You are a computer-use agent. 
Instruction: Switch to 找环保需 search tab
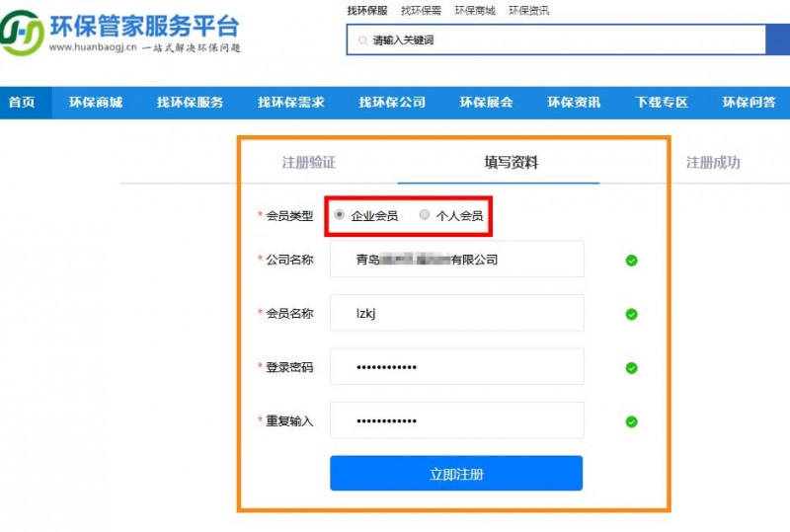tap(421, 11)
